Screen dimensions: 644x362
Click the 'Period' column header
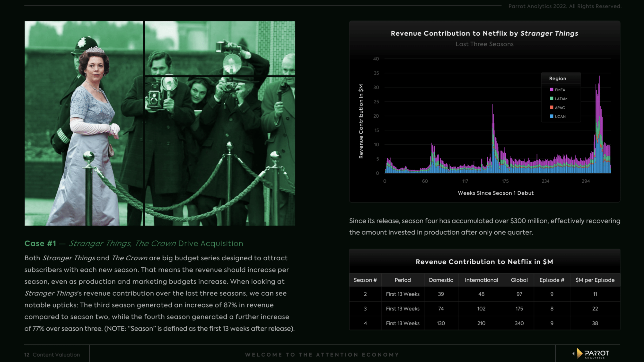(402, 280)
